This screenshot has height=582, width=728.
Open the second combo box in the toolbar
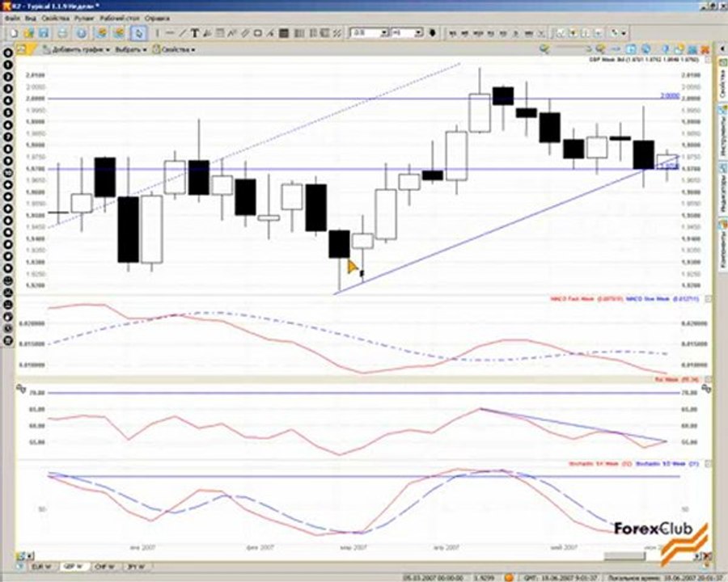tap(407, 33)
